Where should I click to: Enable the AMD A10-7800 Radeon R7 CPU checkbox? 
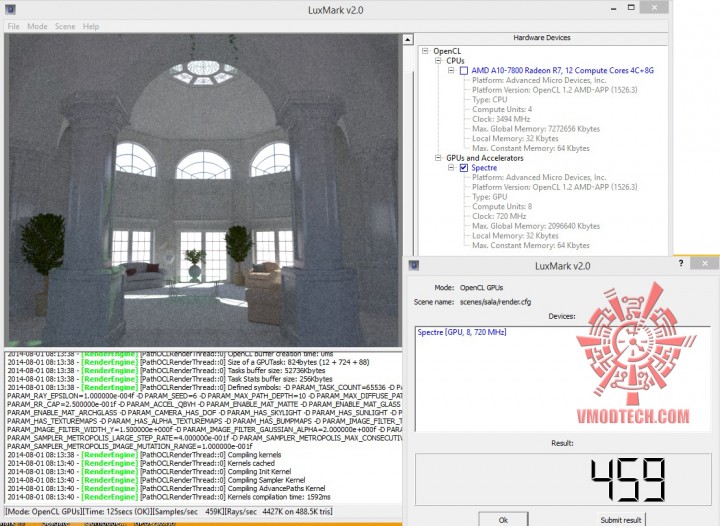(464, 71)
